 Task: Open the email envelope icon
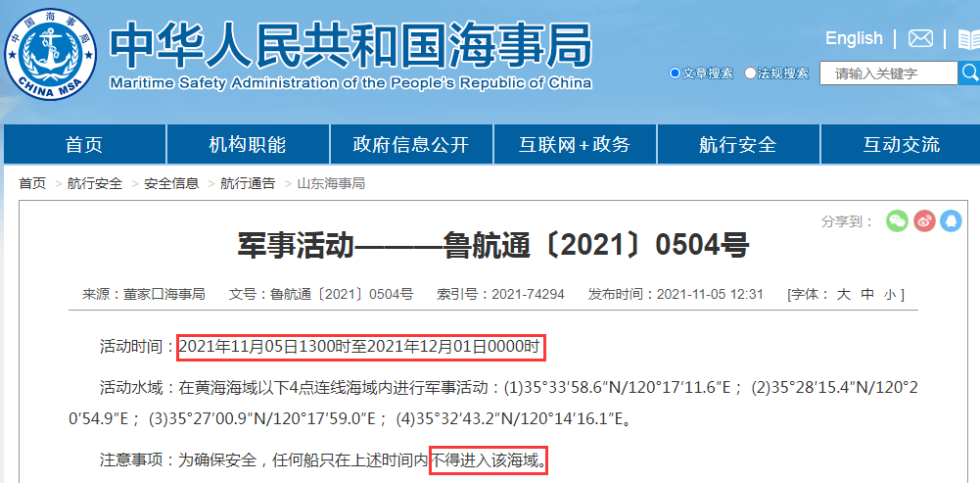(x=920, y=38)
